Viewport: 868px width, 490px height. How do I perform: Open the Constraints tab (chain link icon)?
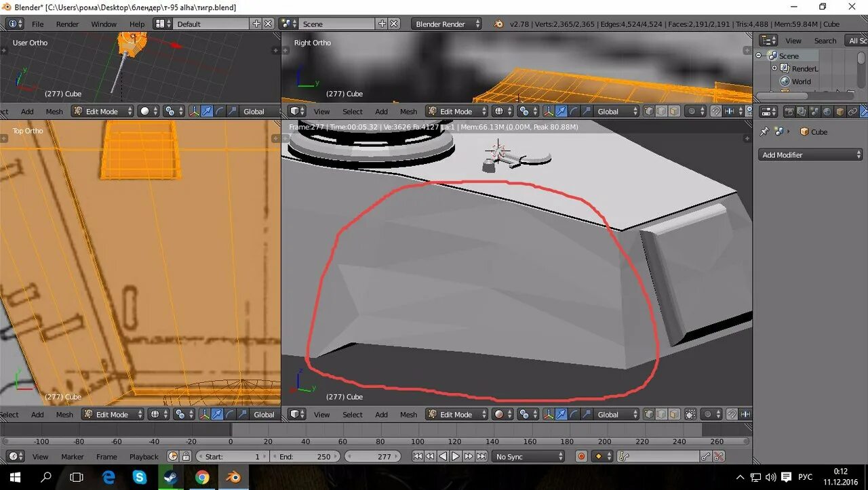tap(852, 110)
